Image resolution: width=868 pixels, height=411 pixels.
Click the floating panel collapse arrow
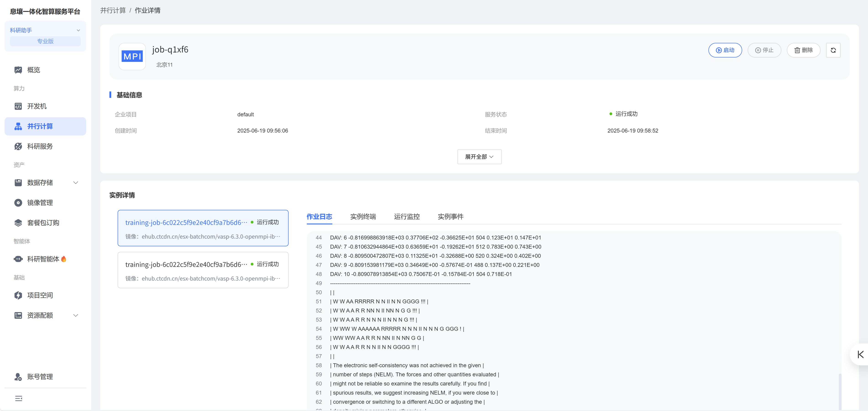pos(860,354)
